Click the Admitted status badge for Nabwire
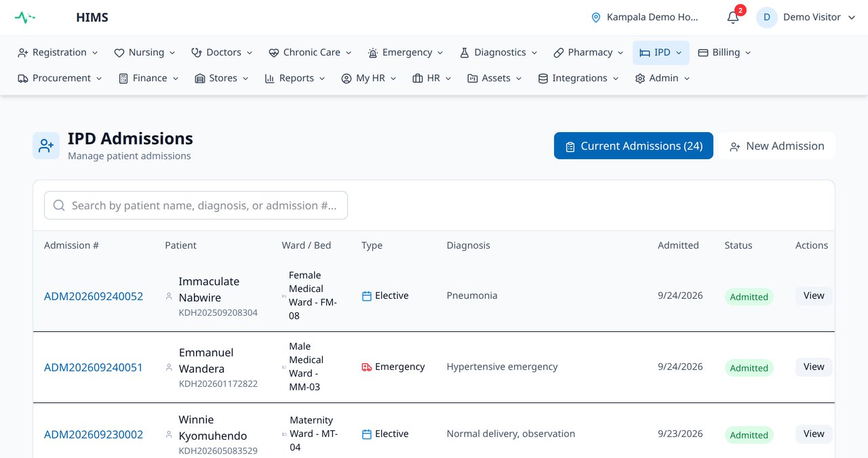Viewport: 868px width, 458px height. tap(749, 297)
